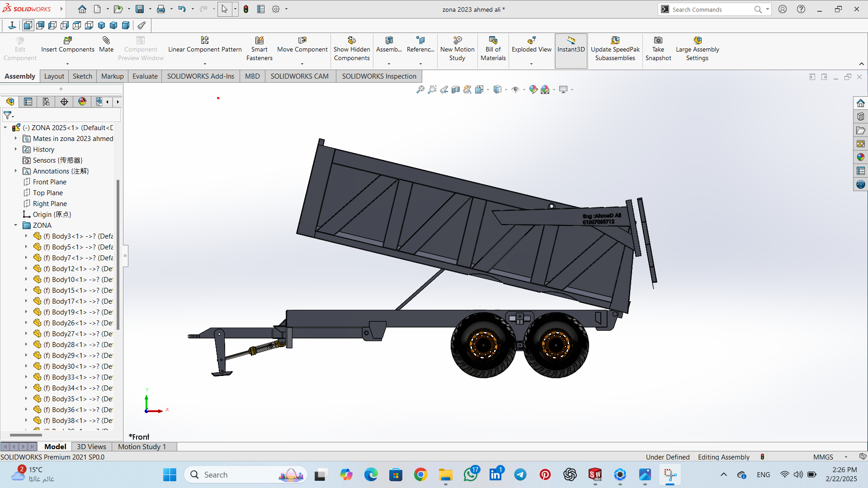The image size is (868, 488).
Task: Activate the Move Component tool
Action: click(302, 45)
